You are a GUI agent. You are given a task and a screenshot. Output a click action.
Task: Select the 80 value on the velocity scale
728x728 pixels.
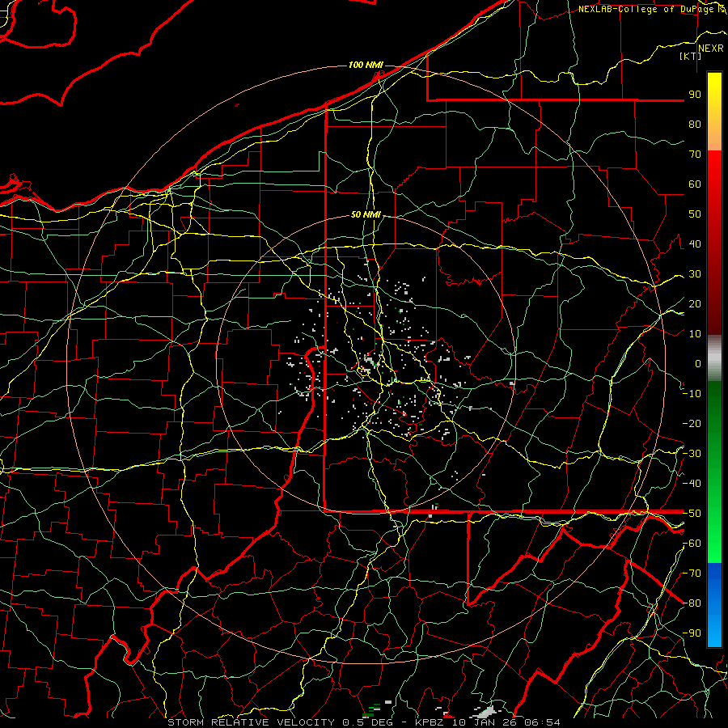695,124
